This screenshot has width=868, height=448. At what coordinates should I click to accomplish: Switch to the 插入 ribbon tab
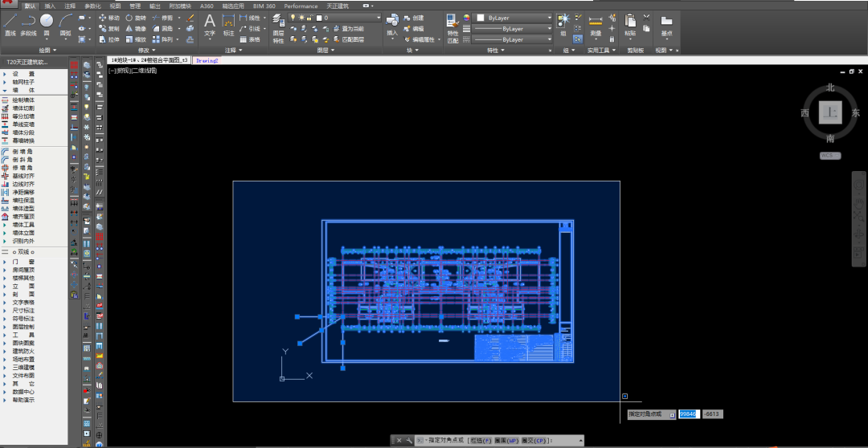click(x=50, y=6)
